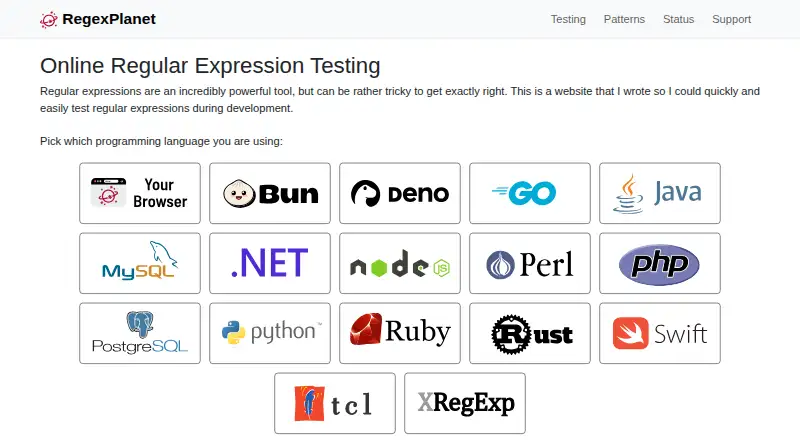Choose the Rust gear logo tile
Screen dimensions: 800x440
[x=530, y=333]
